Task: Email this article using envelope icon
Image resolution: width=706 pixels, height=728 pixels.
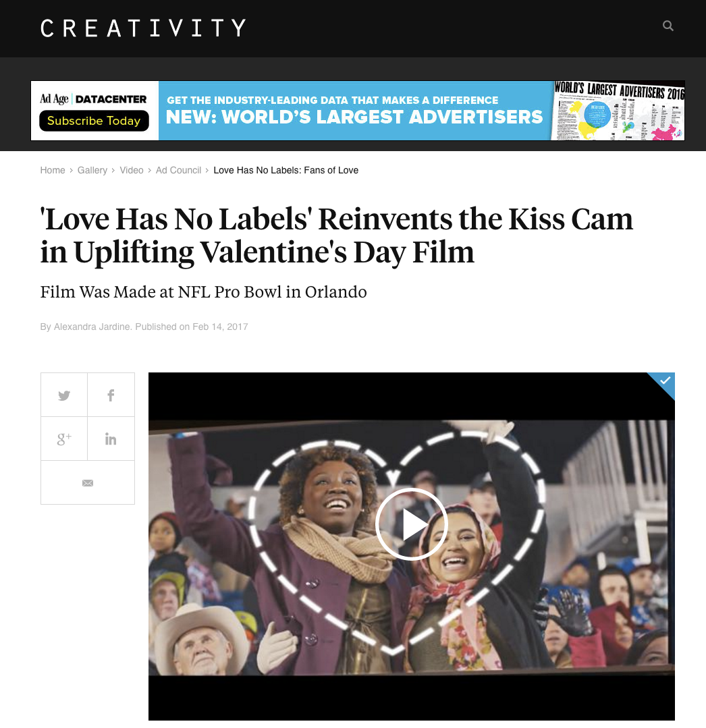Action: tap(88, 483)
